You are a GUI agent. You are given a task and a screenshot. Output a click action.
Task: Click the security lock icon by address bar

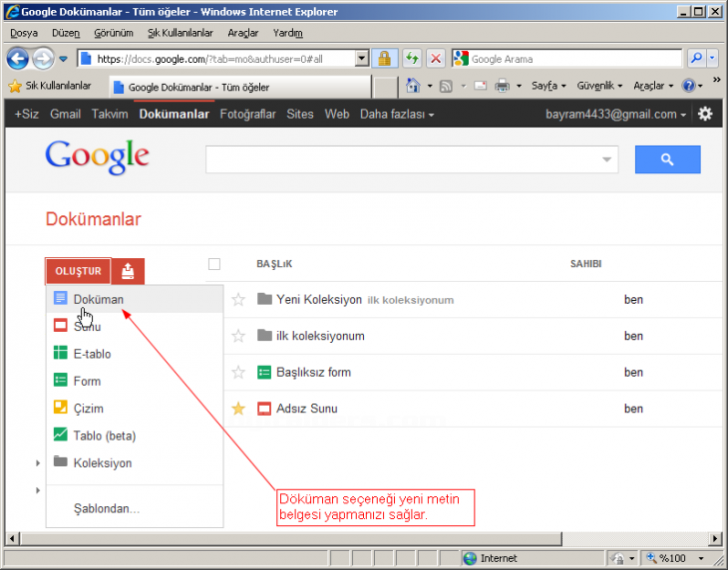[x=384, y=59]
